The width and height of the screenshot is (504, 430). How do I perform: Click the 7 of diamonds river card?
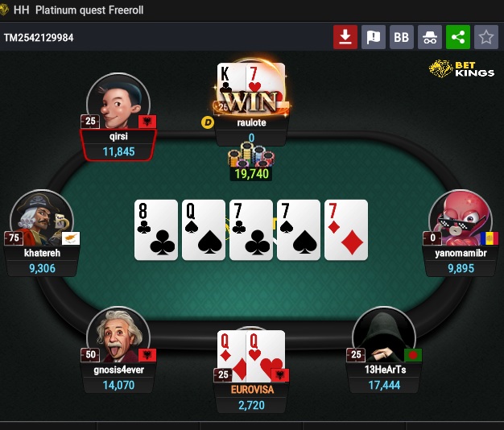tap(346, 230)
